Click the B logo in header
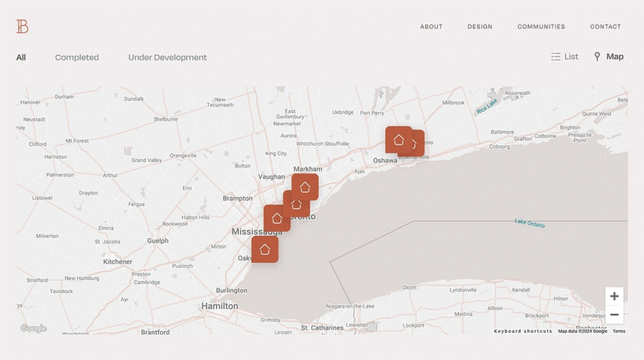The height and width of the screenshot is (360, 644). [x=22, y=26]
